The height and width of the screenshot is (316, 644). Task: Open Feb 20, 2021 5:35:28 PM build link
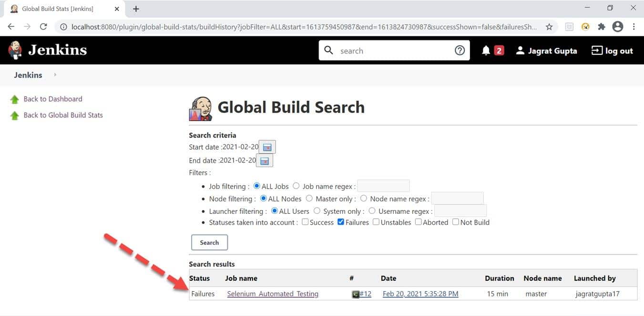pos(420,294)
